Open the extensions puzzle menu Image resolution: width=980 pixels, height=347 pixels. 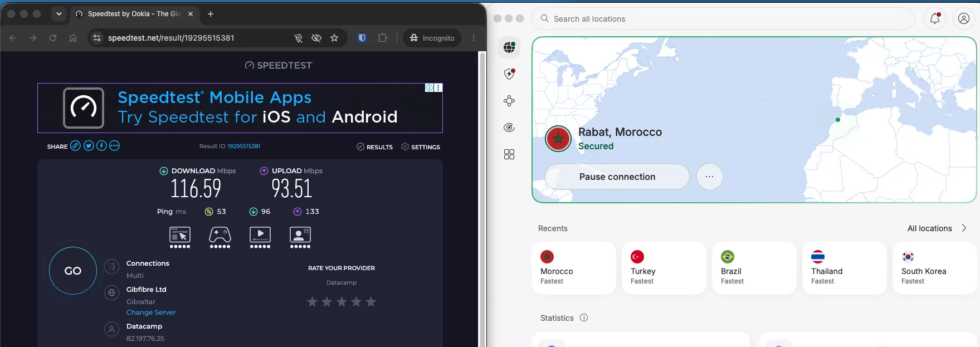[x=382, y=38]
